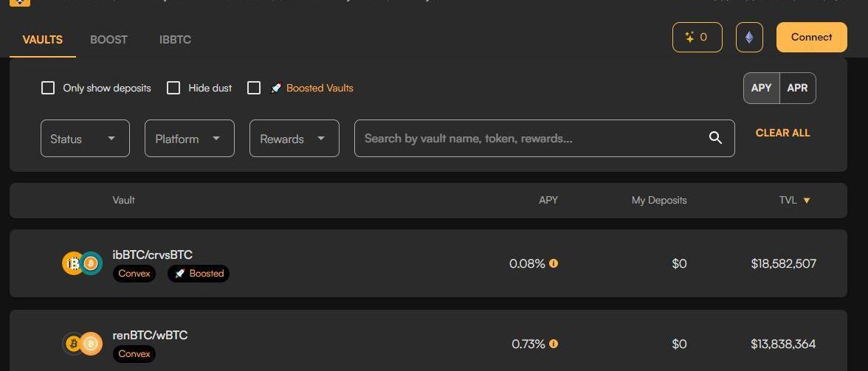Open the Rewards dropdown filter
868x371 pixels.
294,139
